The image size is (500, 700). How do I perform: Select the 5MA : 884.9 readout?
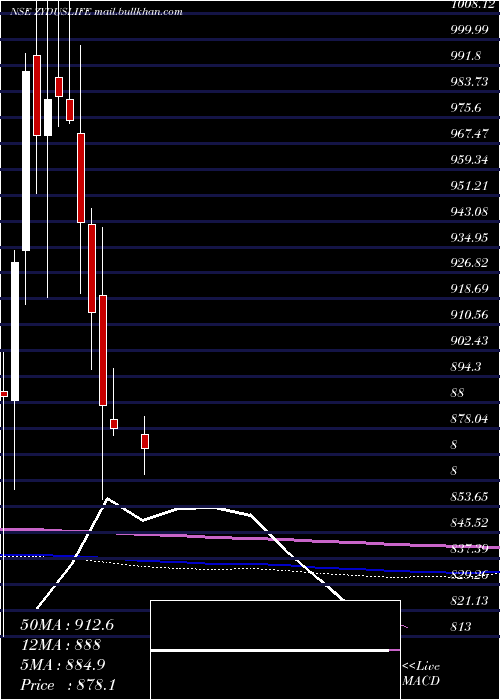(x=63, y=665)
